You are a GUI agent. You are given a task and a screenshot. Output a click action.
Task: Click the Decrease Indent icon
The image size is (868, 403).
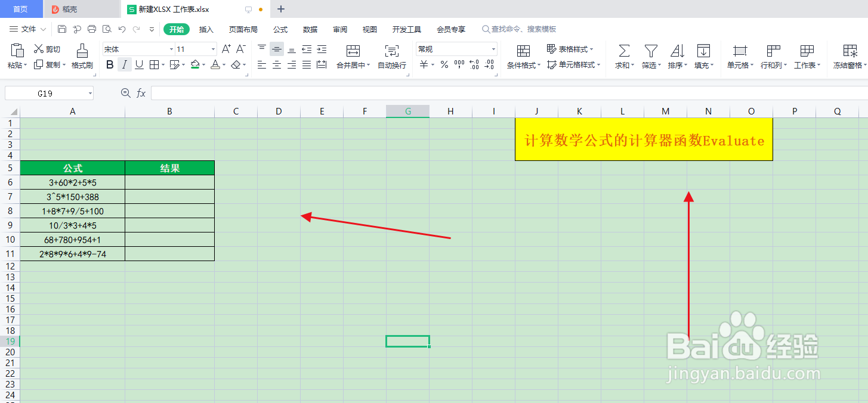click(307, 49)
